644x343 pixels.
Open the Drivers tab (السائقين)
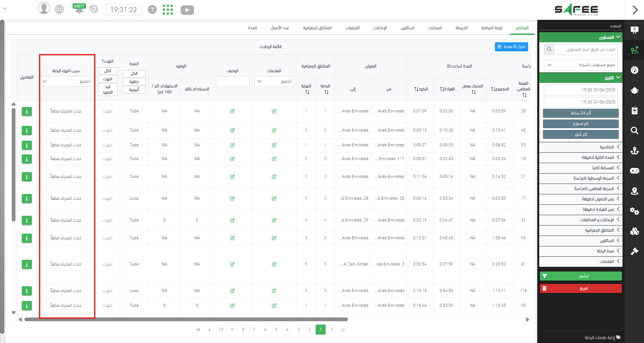tap(407, 28)
